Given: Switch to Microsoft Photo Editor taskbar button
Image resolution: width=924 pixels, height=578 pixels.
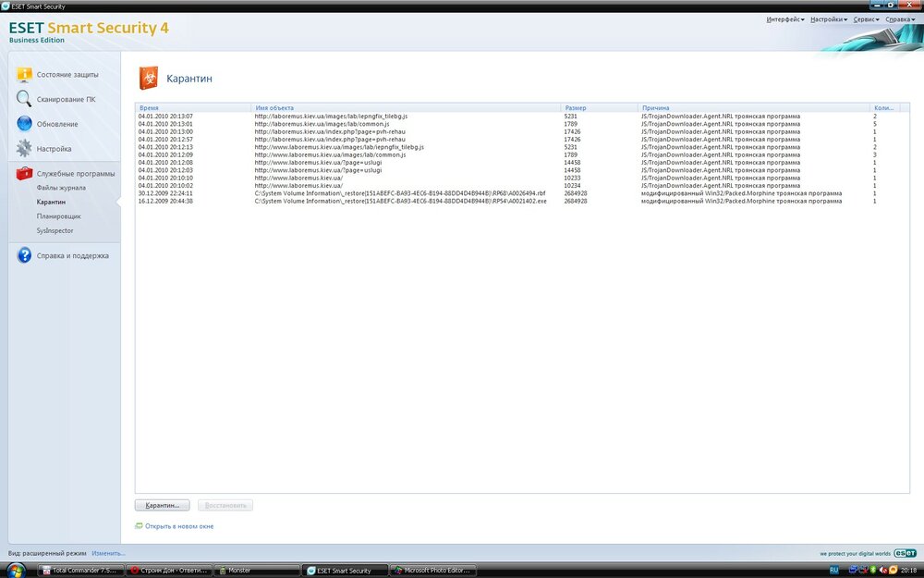Looking at the screenshot, I should pos(432,571).
